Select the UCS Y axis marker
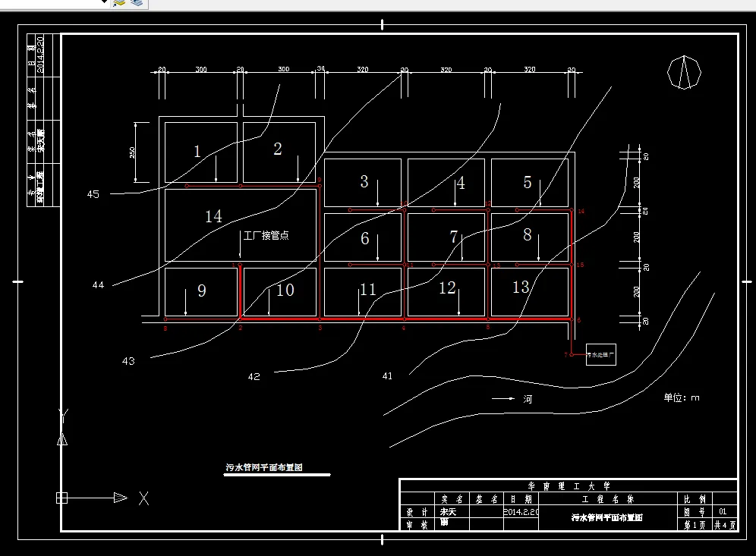The width and height of the screenshot is (756, 556). pyautogui.click(x=63, y=416)
